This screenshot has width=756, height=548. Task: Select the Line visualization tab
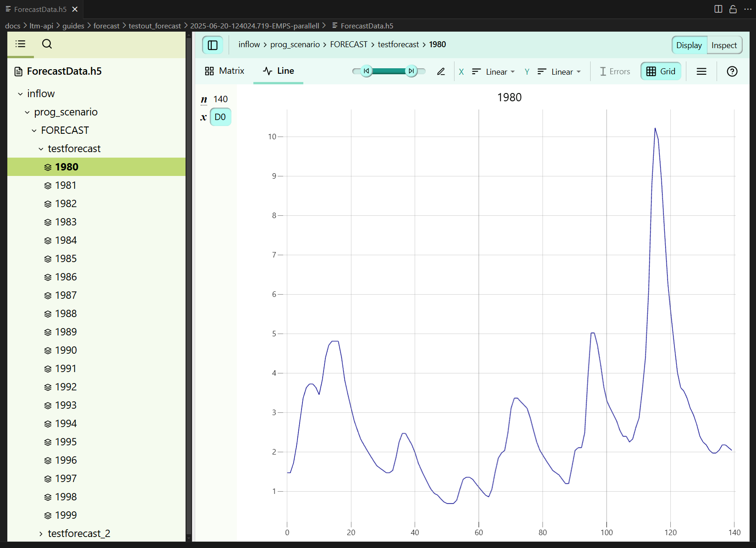(x=279, y=71)
